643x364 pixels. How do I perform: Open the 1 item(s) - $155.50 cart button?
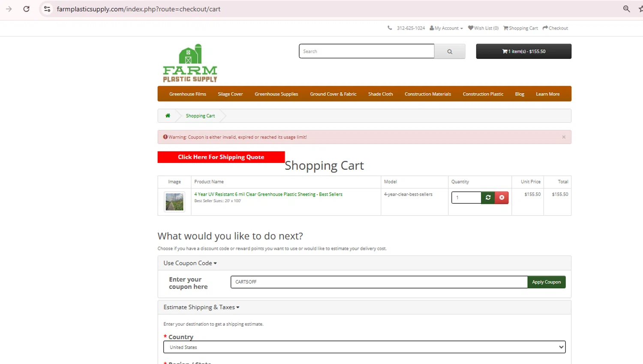click(523, 51)
